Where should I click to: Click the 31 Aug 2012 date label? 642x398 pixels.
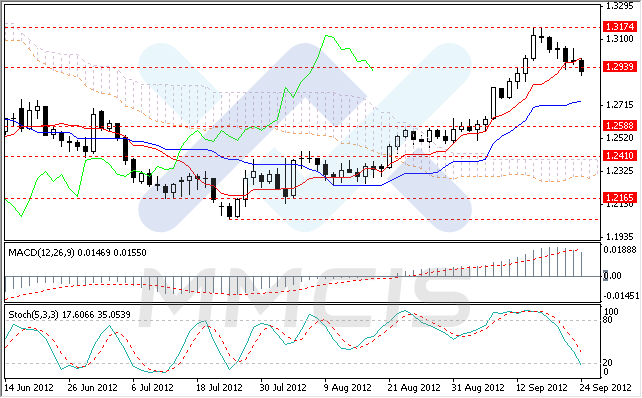(478, 387)
